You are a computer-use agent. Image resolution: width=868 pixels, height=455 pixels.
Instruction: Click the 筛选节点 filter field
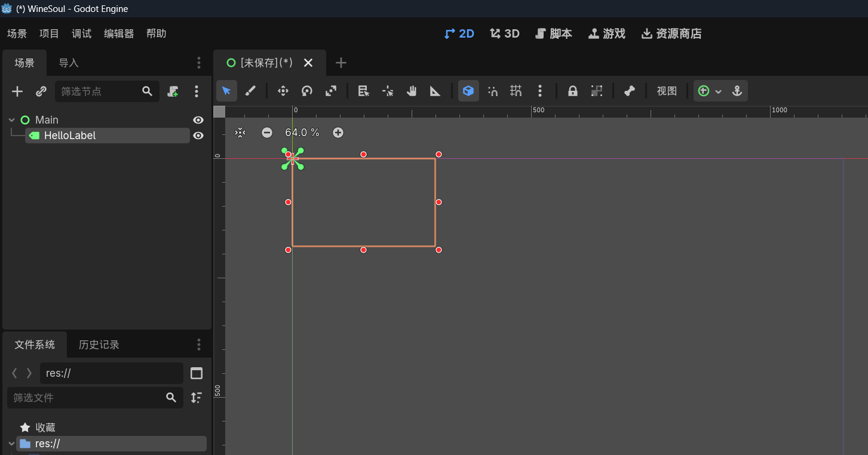tap(107, 91)
